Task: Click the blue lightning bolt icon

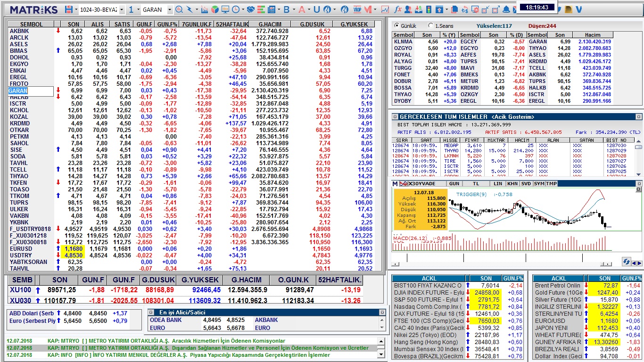Action: pyautogui.click(x=190, y=9)
